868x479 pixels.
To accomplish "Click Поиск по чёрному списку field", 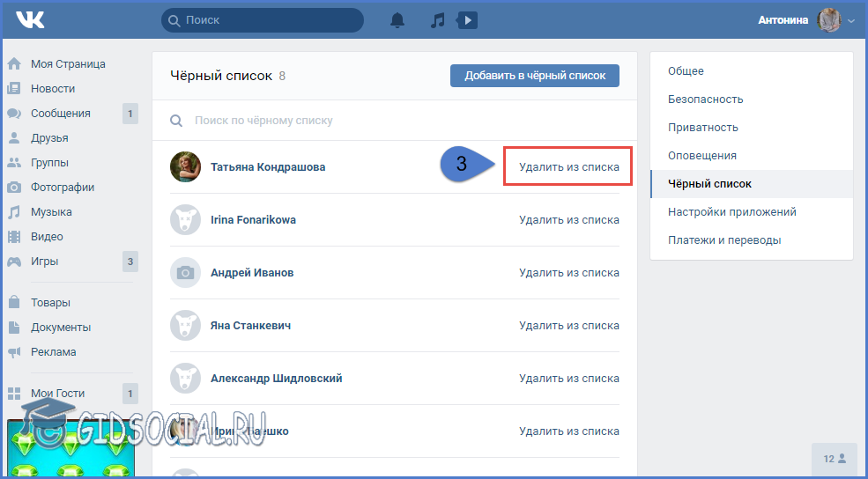I will coord(394,121).
